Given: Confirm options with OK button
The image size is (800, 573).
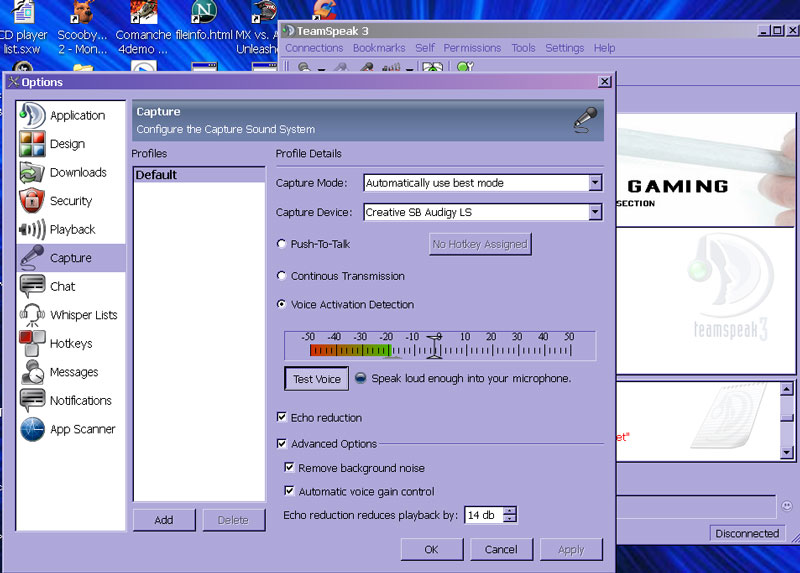Looking at the screenshot, I should (x=432, y=550).
